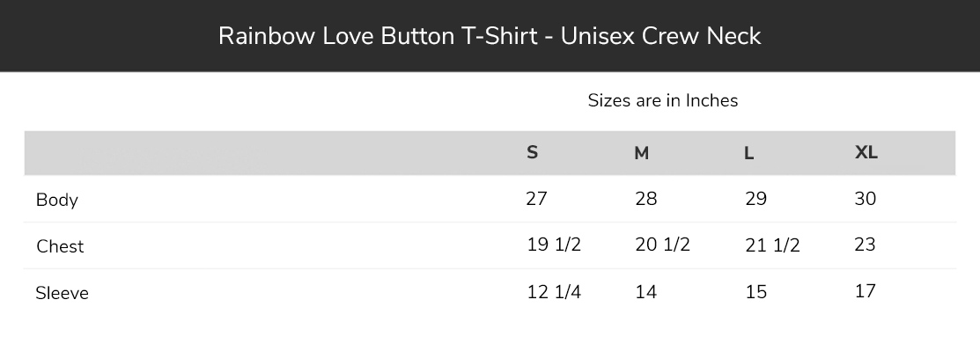This screenshot has width=980, height=351.
Task: Click Chest value 23 for XL
Action: click(x=865, y=245)
